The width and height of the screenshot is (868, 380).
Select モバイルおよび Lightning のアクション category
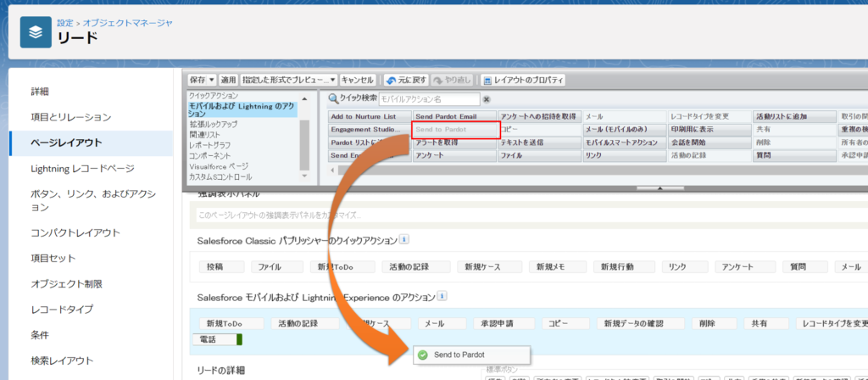point(242,109)
